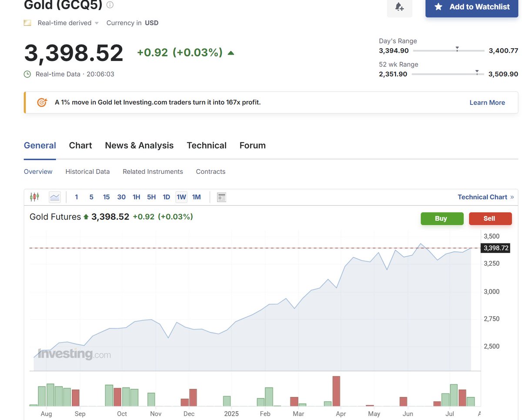Set chart interval to 15 minutes
Screen dimensions: 522x420
coord(106,197)
